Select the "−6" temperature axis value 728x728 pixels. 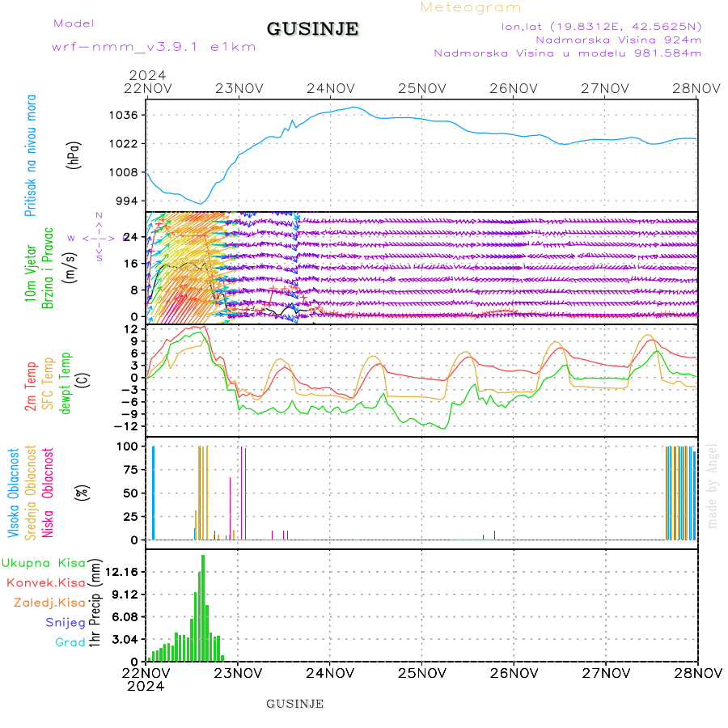pos(129,402)
